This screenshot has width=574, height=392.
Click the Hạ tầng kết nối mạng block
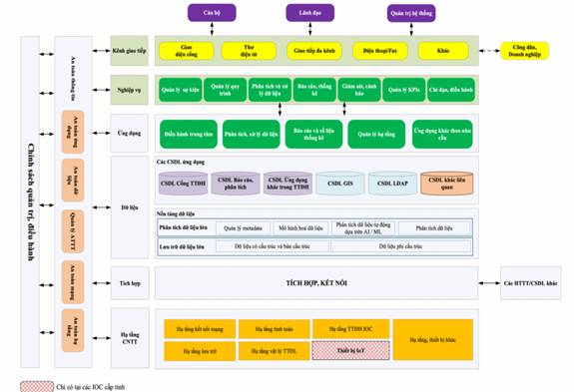point(200,329)
